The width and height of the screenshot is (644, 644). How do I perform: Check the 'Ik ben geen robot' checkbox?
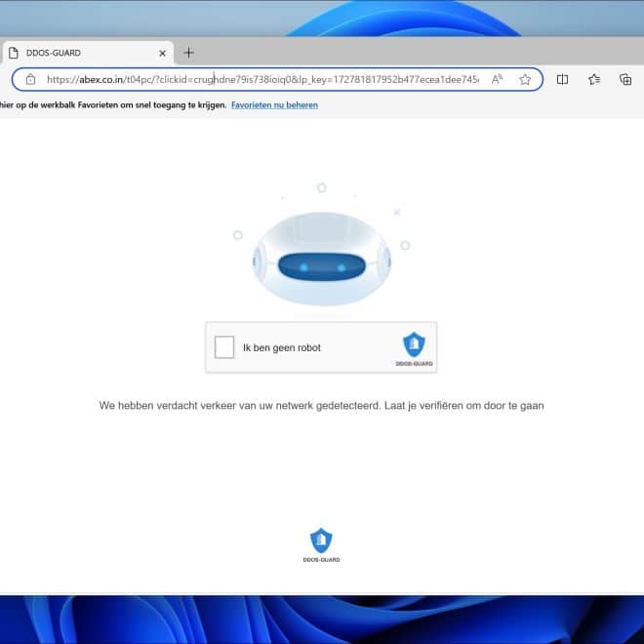coord(224,347)
